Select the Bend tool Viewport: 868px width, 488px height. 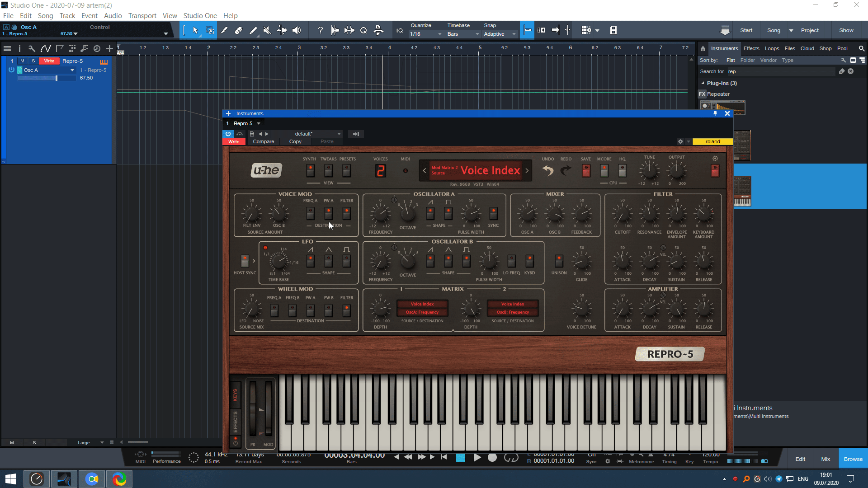point(282,30)
